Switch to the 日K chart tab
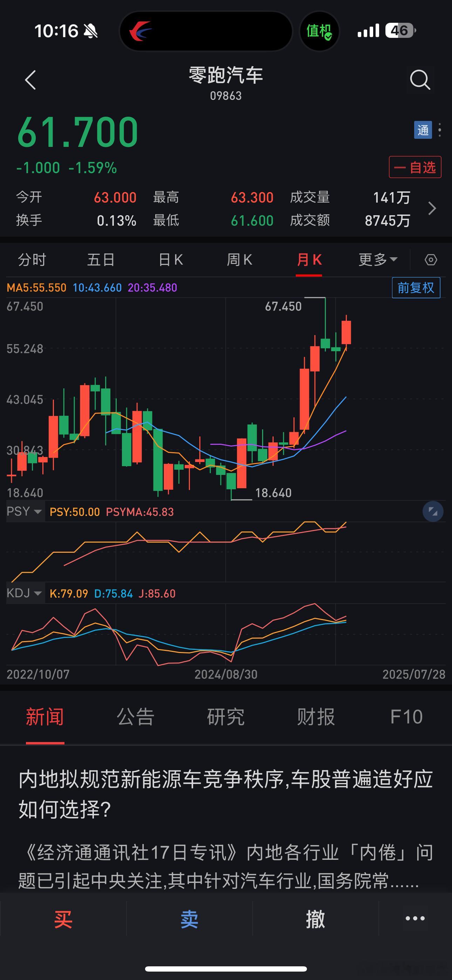This screenshot has width=452, height=980. point(170,260)
